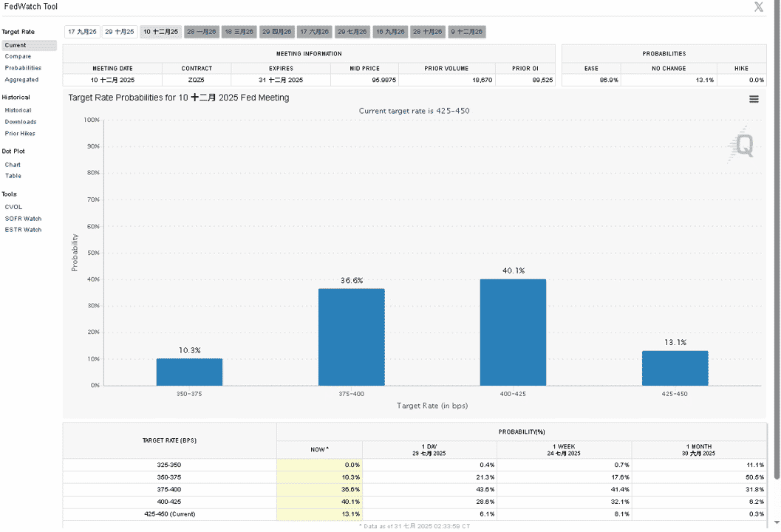Open the Dot Plot Chart link
Image resolution: width=781 pixels, height=532 pixels.
click(13, 165)
